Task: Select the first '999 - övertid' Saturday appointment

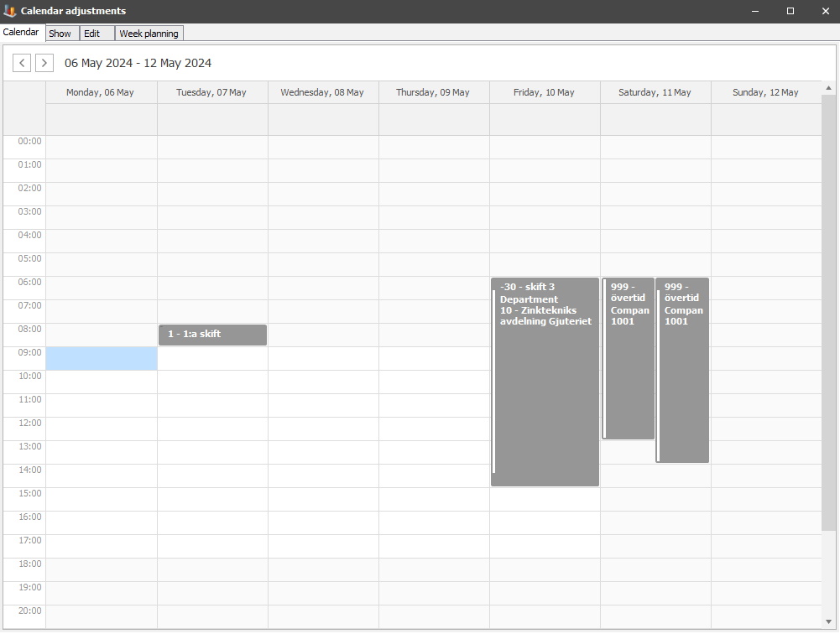Action: [629, 358]
